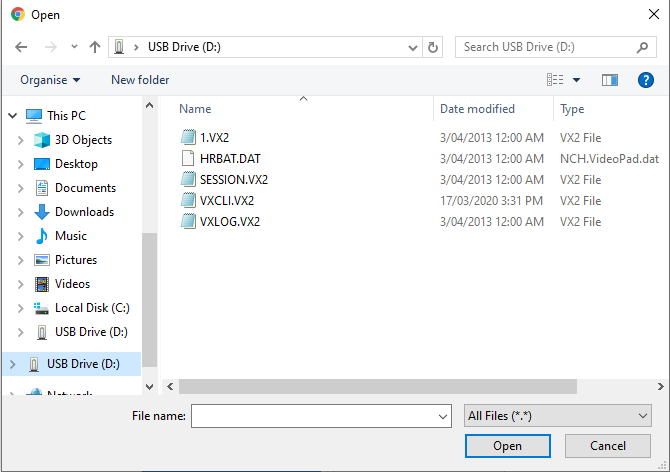Open the Organise menu

coord(50,80)
